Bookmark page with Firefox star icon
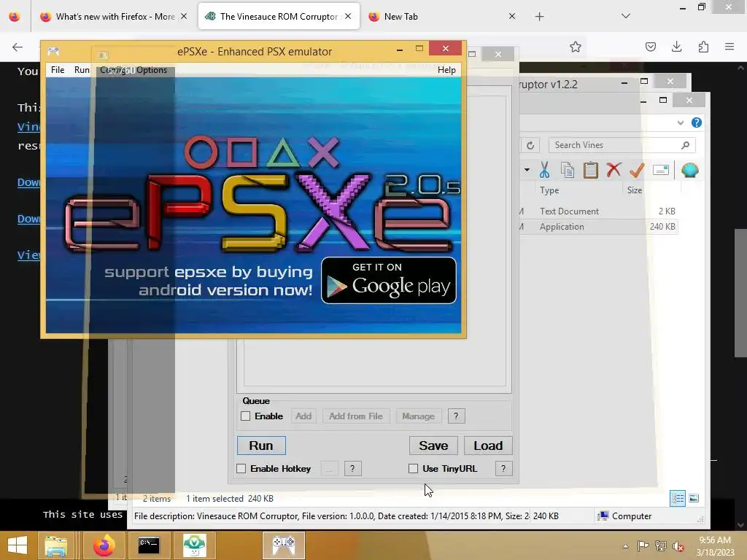 tap(576, 47)
